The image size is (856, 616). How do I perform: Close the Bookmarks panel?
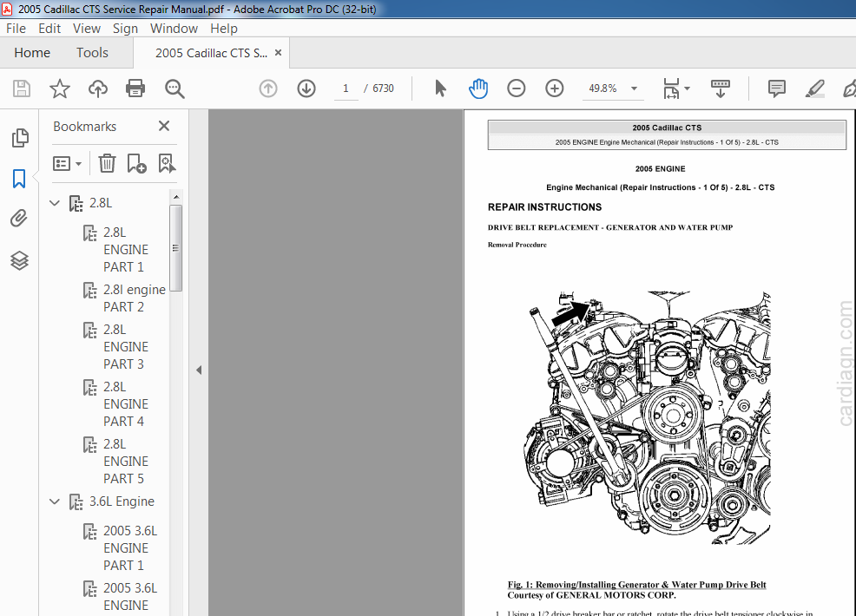click(x=164, y=126)
